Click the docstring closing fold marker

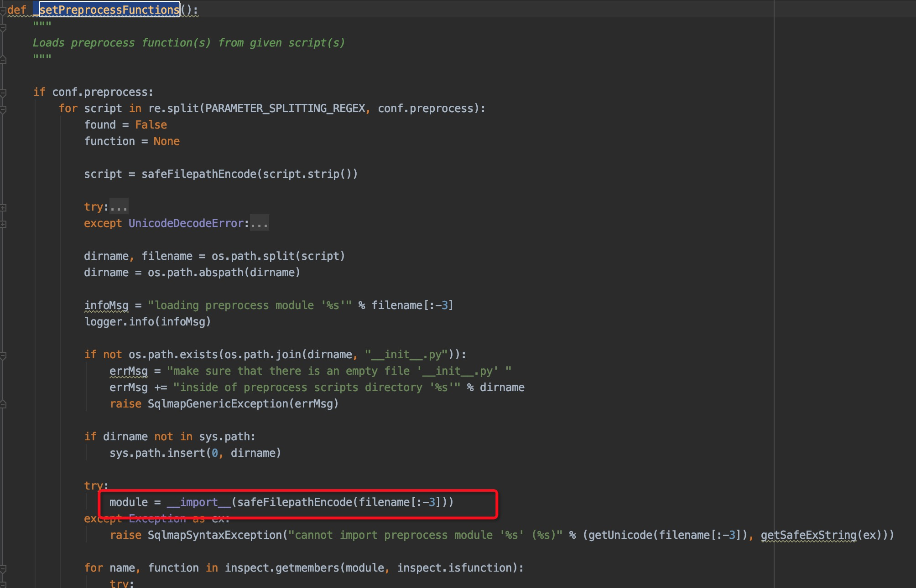[3, 59]
